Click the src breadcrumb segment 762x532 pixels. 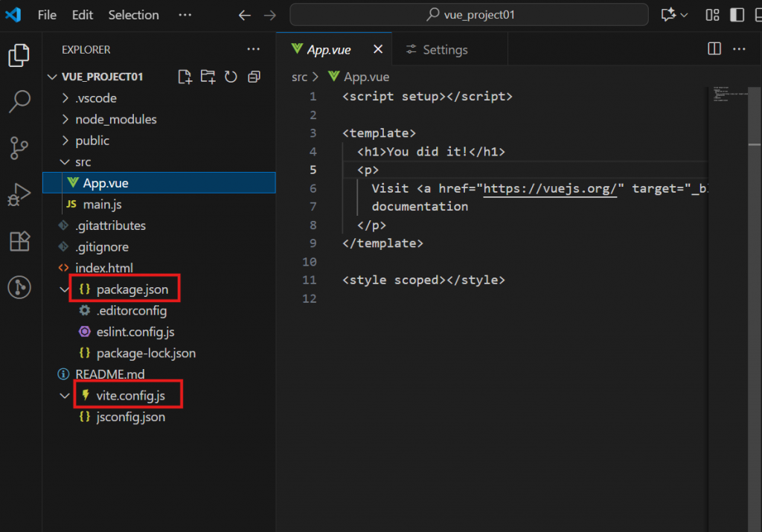[299, 77]
